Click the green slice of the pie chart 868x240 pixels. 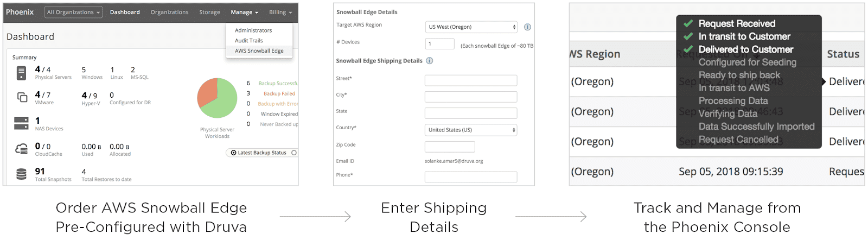coord(222,103)
